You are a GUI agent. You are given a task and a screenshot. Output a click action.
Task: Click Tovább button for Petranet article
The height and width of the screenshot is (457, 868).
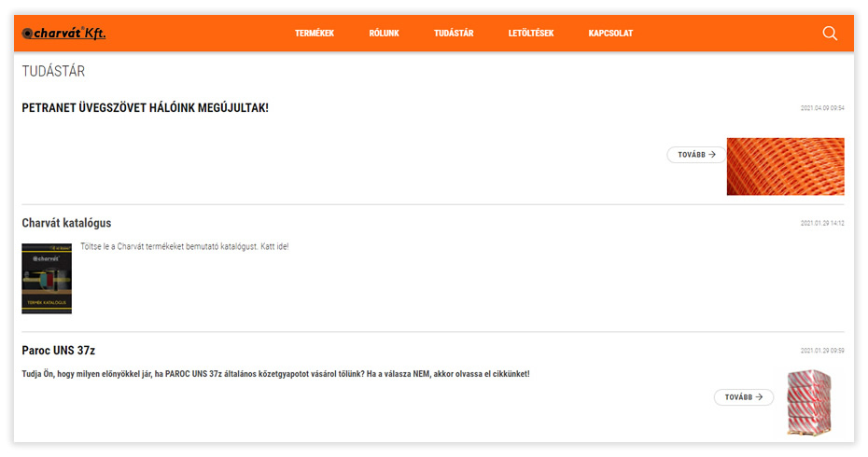tap(696, 155)
